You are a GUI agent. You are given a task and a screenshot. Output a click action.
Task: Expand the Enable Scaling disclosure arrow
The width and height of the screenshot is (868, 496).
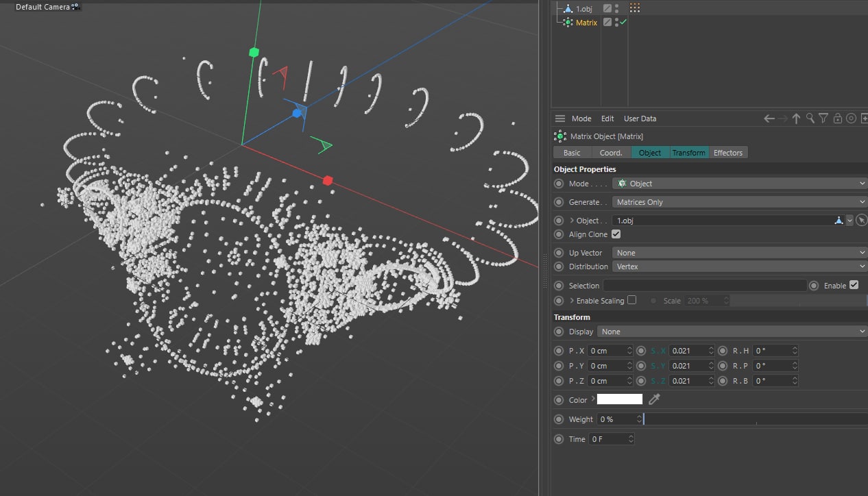(572, 301)
